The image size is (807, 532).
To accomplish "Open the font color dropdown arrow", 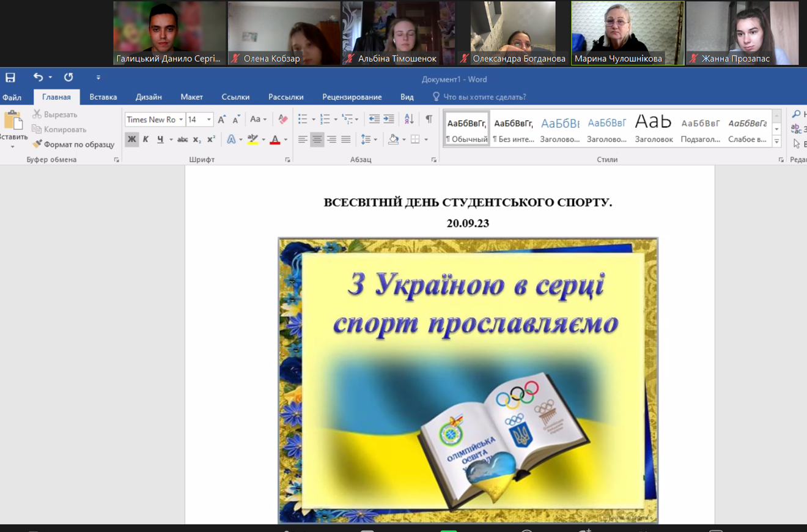I will point(286,139).
